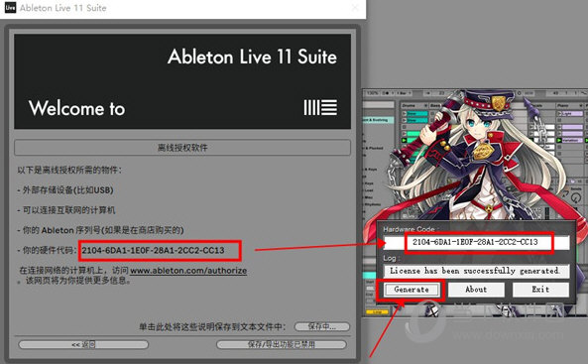Click Exit in the keygen window
Screen dimensions: 588x364
tap(540, 290)
